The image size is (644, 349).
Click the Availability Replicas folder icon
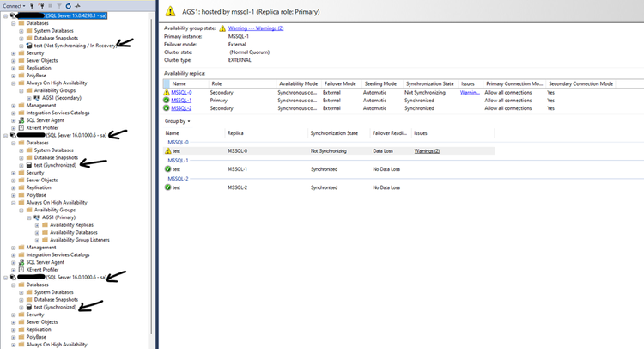point(45,225)
